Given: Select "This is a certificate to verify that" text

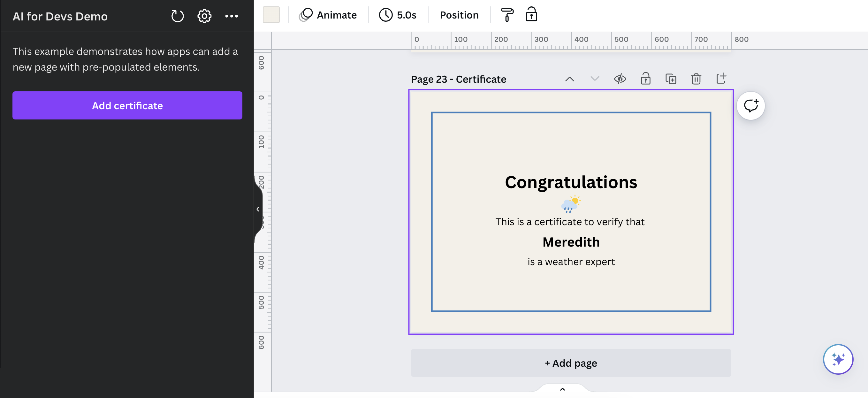Looking at the screenshot, I should pyautogui.click(x=570, y=222).
